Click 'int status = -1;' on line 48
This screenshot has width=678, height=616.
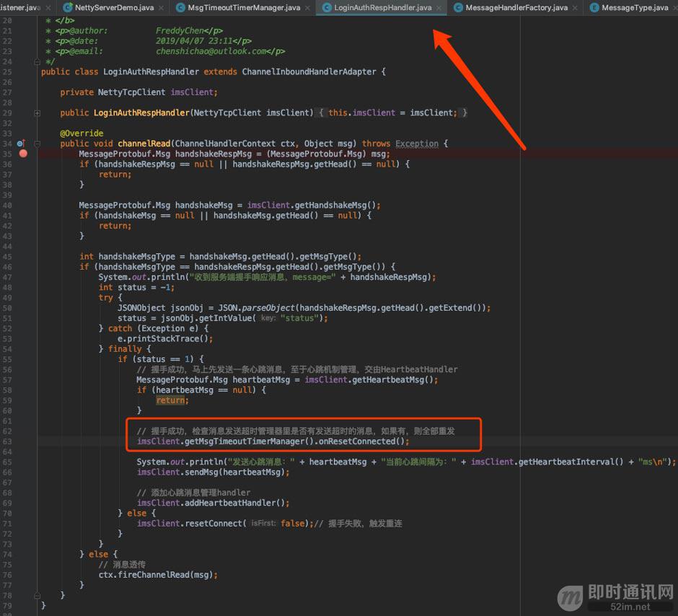136,288
